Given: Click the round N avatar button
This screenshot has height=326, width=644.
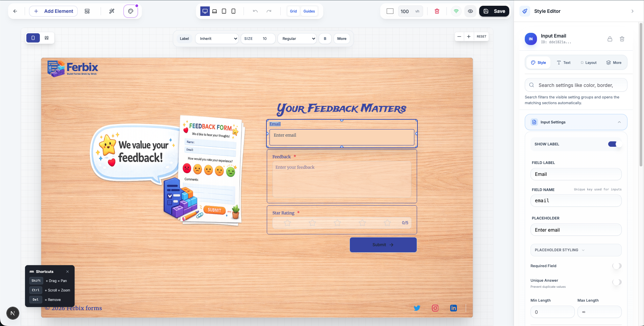Looking at the screenshot, I should point(13,313).
